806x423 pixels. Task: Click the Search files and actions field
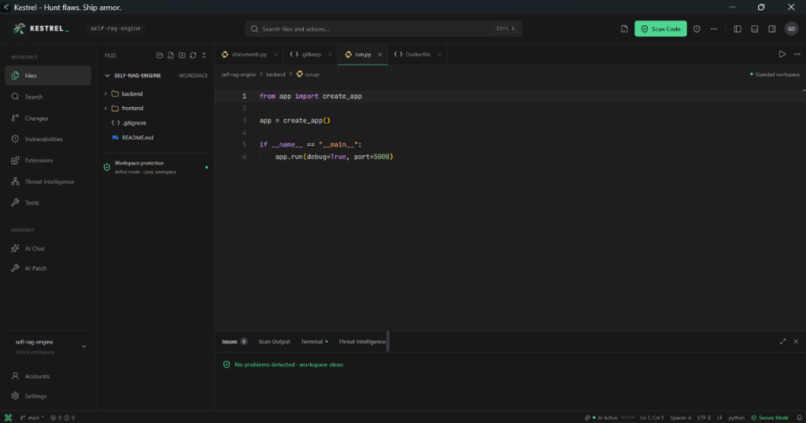383,29
